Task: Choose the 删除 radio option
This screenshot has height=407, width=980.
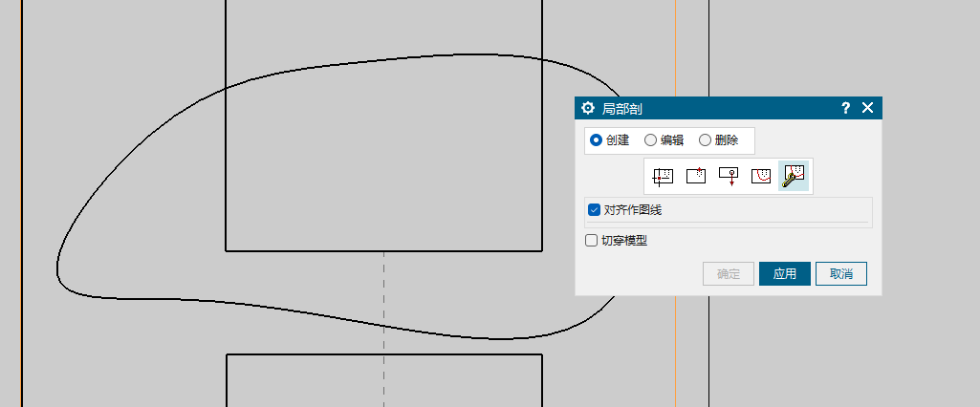Action: pyautogui.click(x=706, y=140)
